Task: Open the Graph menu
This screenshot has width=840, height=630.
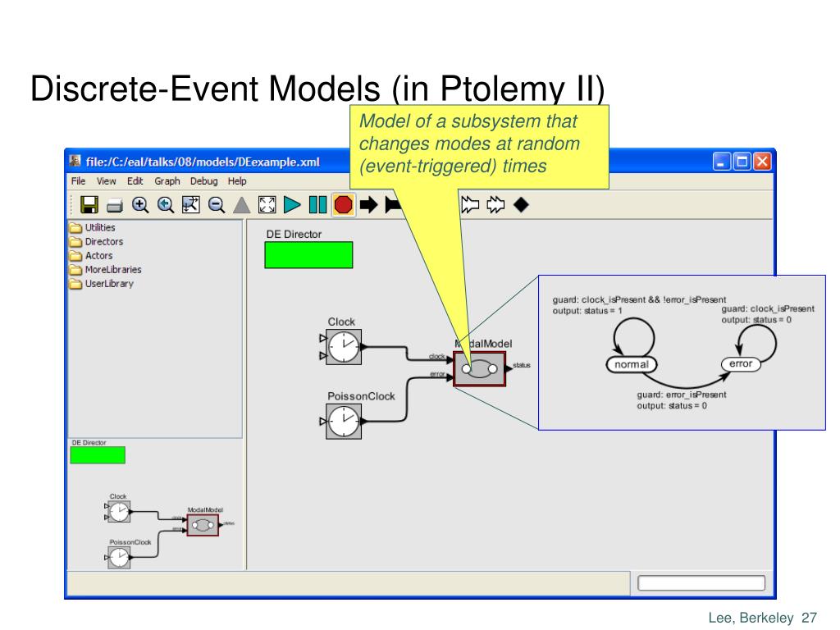Action: (167, 181)
